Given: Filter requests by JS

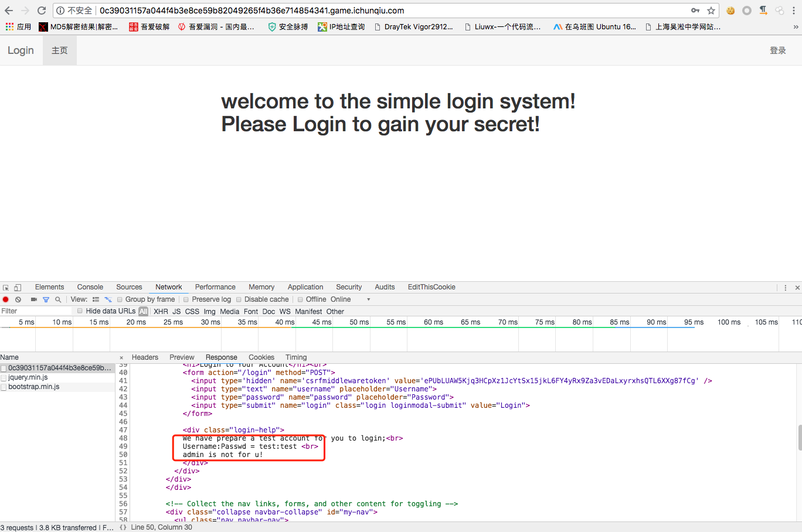Looking at the screenshot, I should (x=176, y=312).
